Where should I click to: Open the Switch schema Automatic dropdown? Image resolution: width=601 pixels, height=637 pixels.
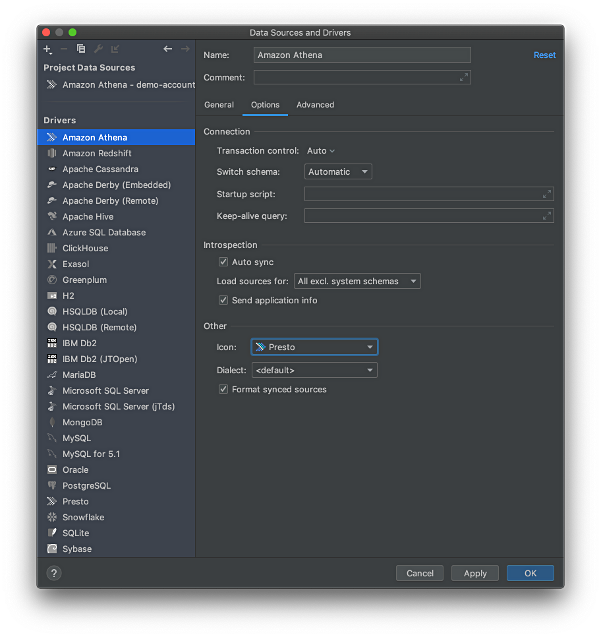point(338,172)
